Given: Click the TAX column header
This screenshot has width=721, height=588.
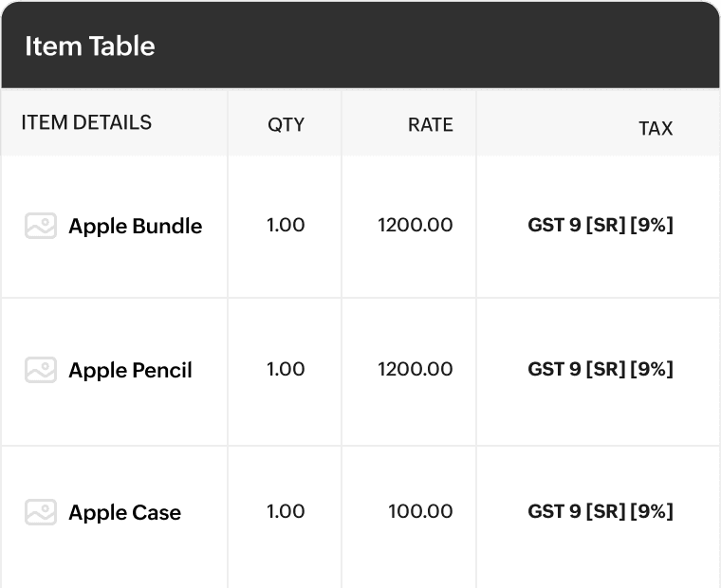Looking at the screenshot, I should [656, 129].
